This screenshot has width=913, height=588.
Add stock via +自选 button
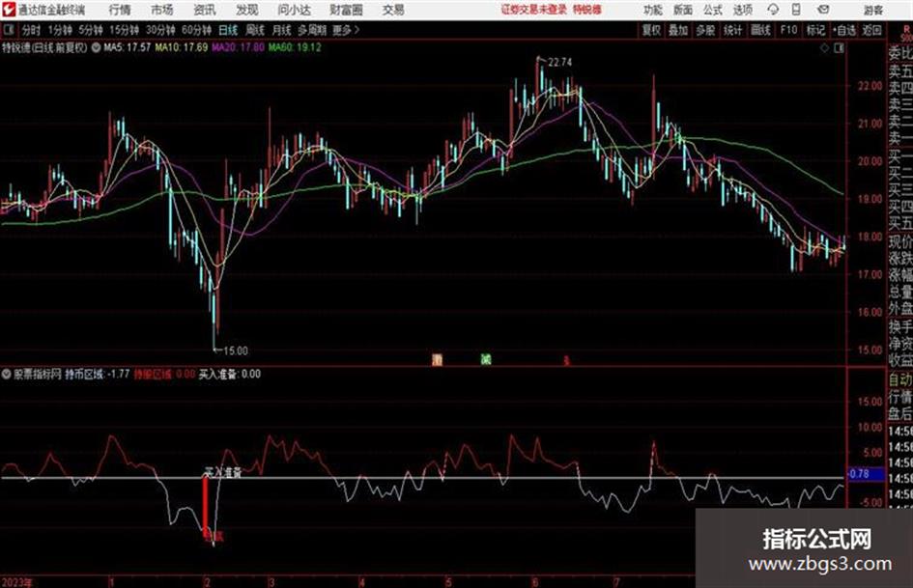pyautogui.click(x=844, y=30)
